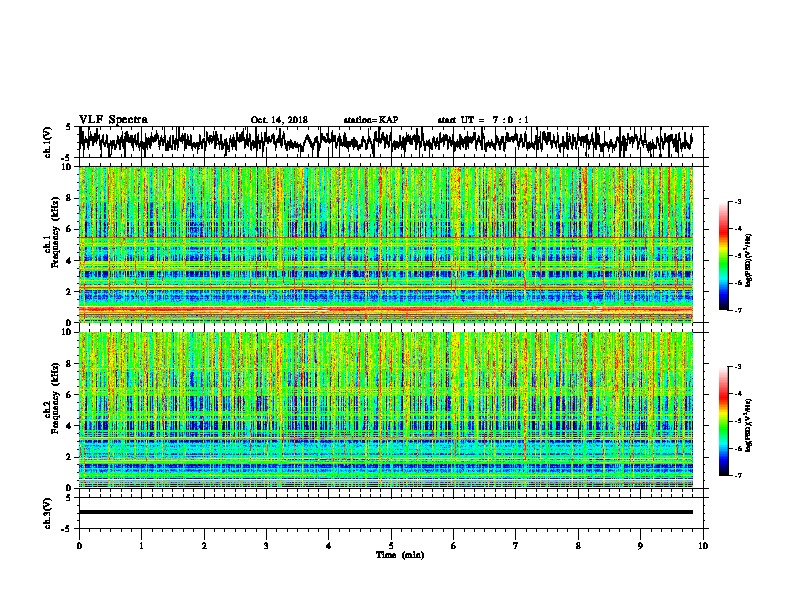Click the time axis tick label "3"
This screenshot has height=612, width=792.
click(x=266, y=546)
